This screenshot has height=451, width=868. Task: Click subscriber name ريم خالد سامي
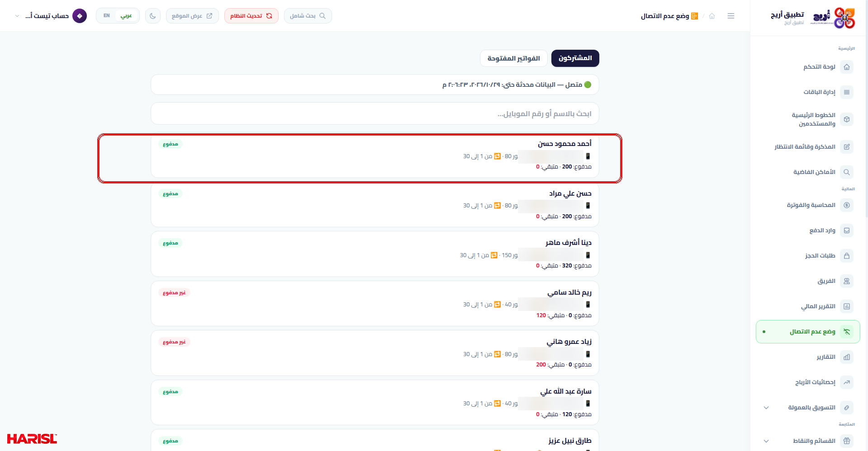[569, 292]
